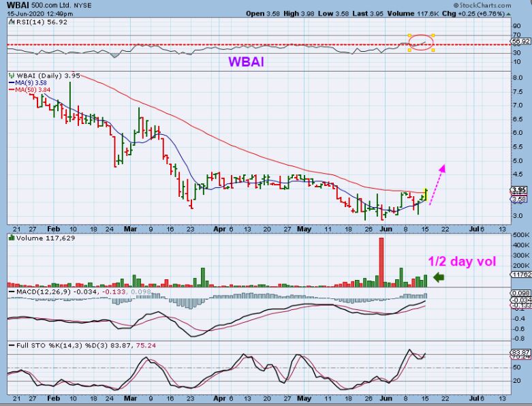Click the 'Low 3.58' quote value
Image resolution: width=532 pixels, height=406 pixels.
click(x=334, y=14)
